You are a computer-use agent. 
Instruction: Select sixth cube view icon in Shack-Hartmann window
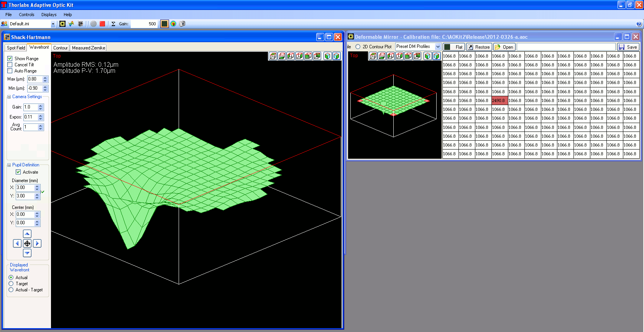point(317,56)
